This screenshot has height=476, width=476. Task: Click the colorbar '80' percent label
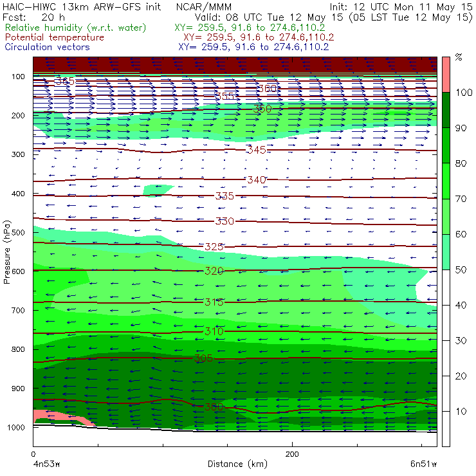461,163
